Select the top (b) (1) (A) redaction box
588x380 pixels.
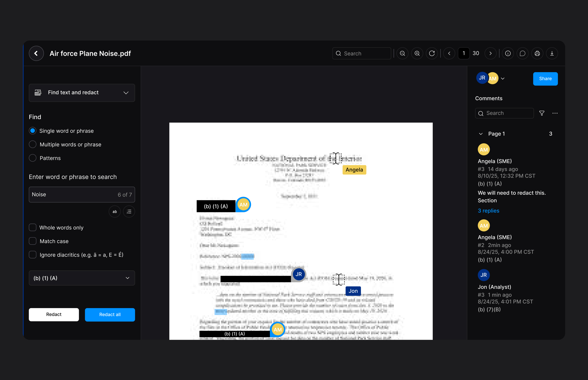pyautogui.click(x=216, y=206)
